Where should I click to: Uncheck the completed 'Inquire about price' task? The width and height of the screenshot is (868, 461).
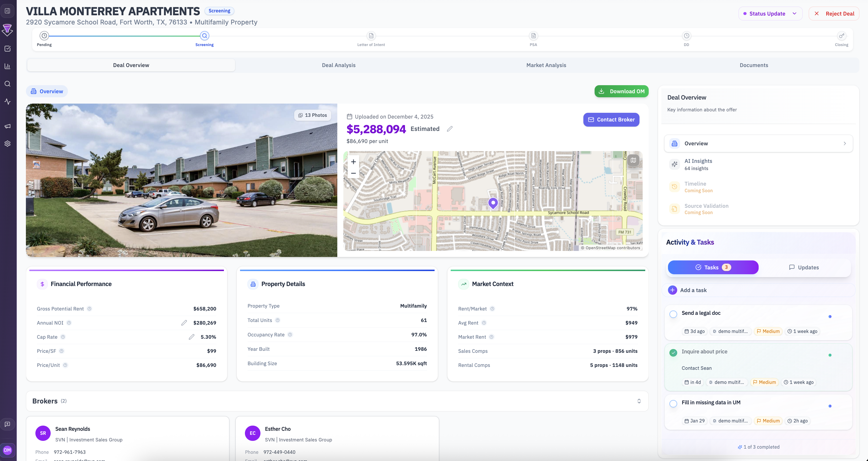point(673,353)
